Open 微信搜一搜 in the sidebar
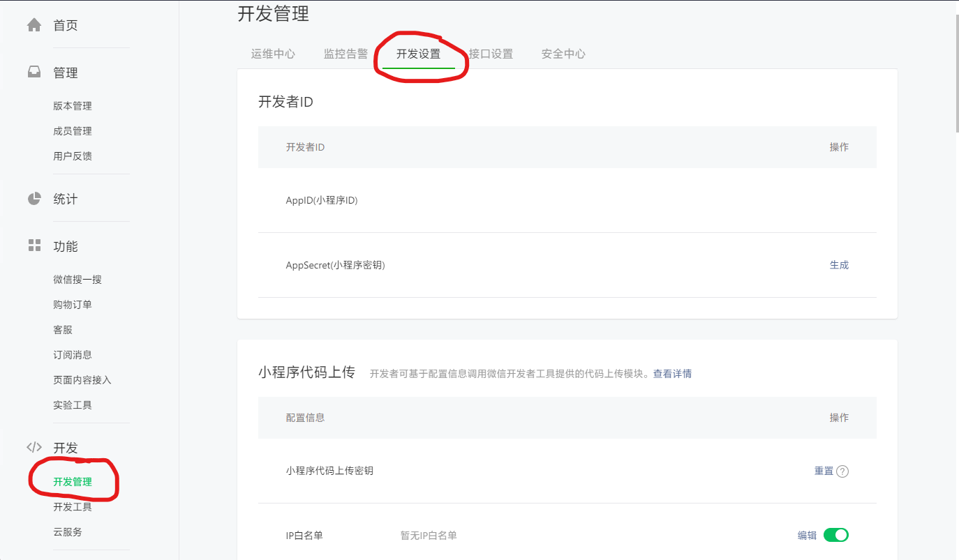Image resolution: width=959 pixels, height=560 pixels. [77, 280]
